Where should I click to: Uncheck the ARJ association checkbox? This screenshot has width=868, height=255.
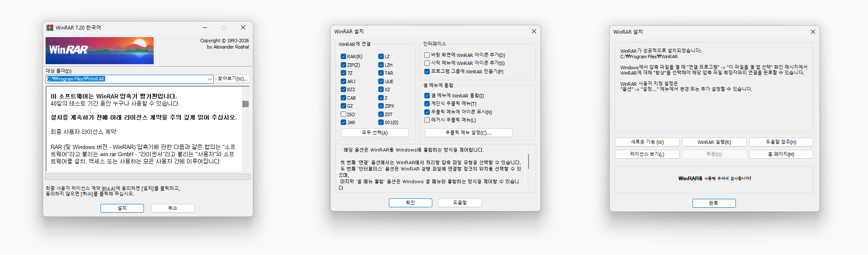click(x=343, y=81)
